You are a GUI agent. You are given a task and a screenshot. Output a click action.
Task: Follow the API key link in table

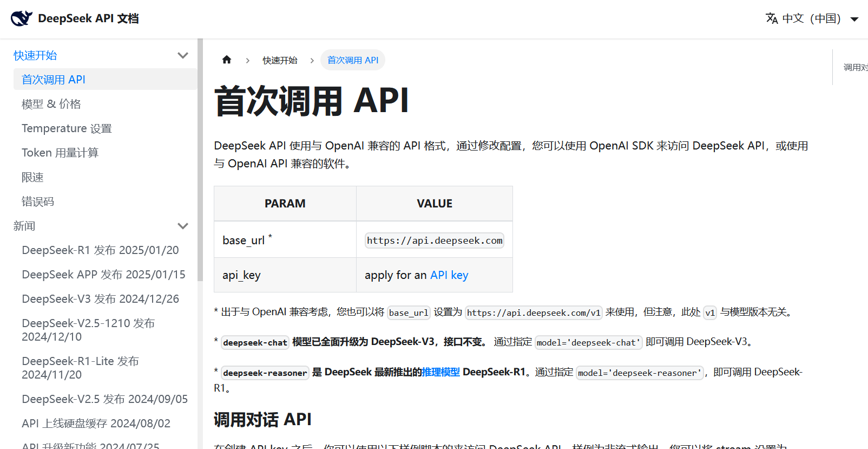click(x=449, y=275)
